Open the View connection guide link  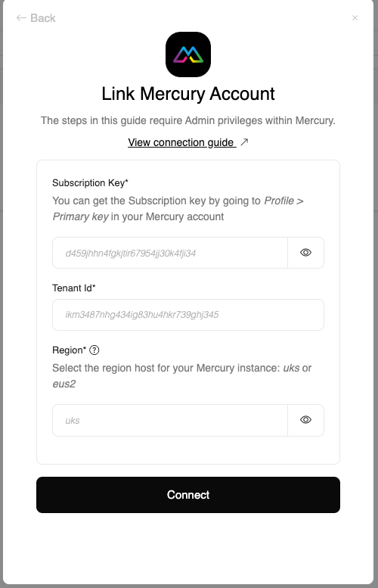(182, 142)
